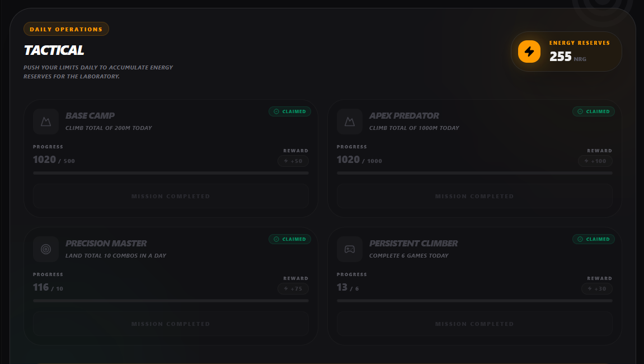Screen dimensions: 644x364
Task: Click the Persistent Climber mission title
Action: click(x=413, y=243)
